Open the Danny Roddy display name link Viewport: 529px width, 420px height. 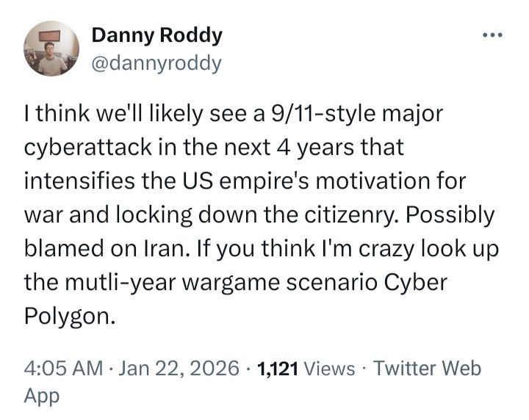tap(156, 35)
